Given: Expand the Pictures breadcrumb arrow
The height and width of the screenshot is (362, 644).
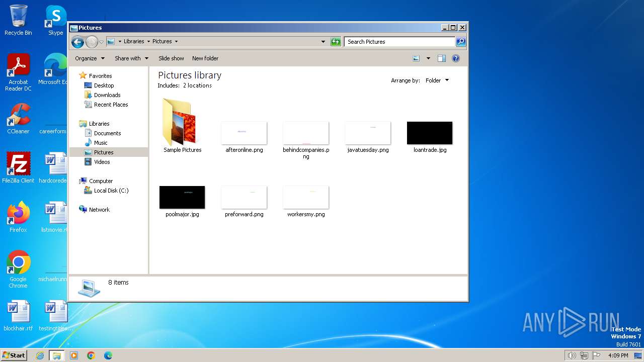Looking at the screenshot, I should (176, 42).
